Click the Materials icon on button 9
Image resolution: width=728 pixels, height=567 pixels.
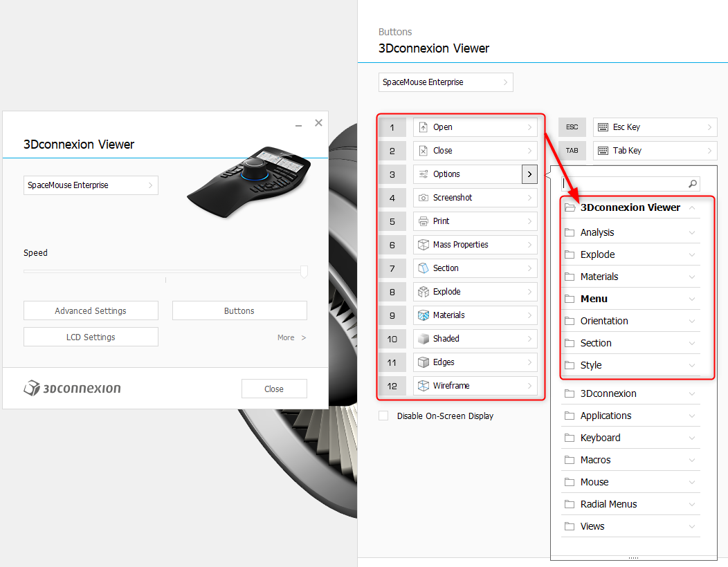pyautogui.click(x=423, y=315)
